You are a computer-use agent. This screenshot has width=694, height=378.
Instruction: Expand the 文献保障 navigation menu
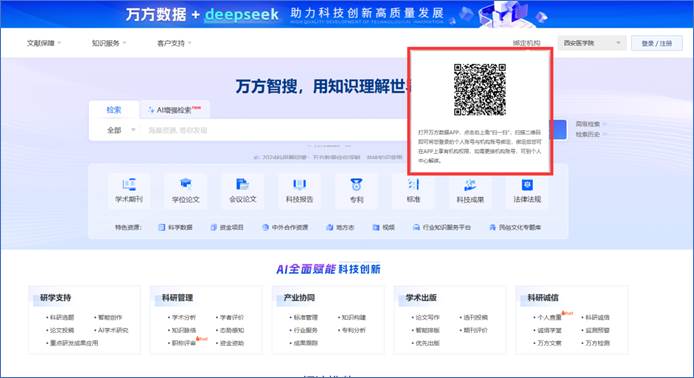click(x=44, y=43)
